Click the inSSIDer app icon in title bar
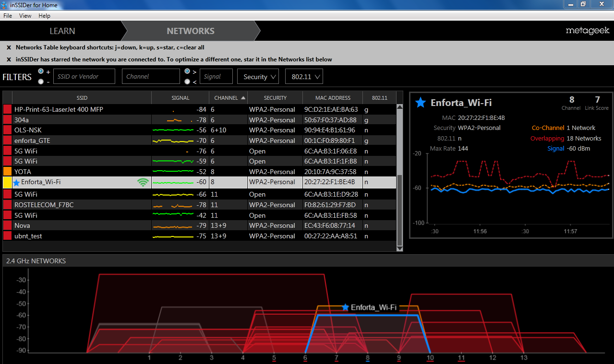614x364 pixels. point(4,5)
